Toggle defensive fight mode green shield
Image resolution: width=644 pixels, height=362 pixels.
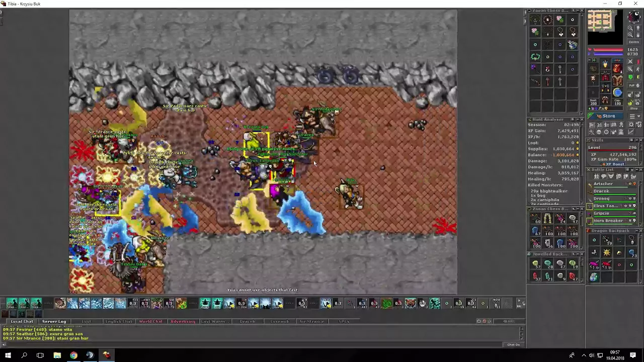630,77
